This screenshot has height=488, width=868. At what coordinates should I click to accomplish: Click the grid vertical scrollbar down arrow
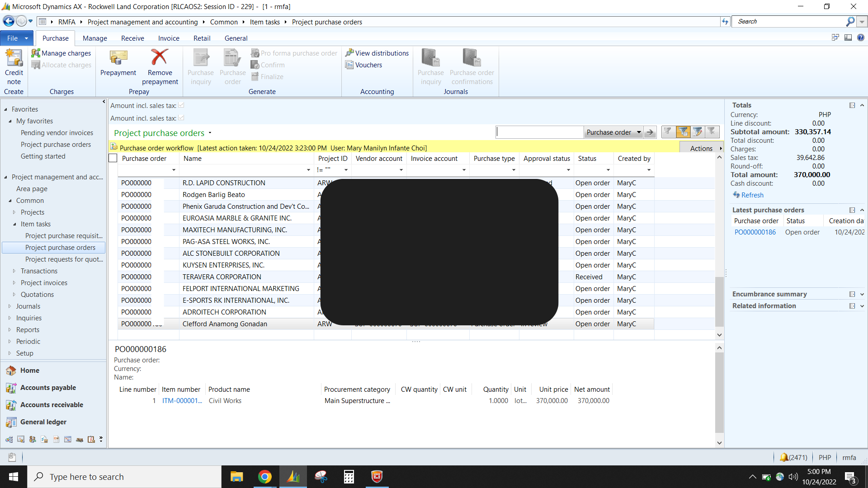(x=719, y=335)
